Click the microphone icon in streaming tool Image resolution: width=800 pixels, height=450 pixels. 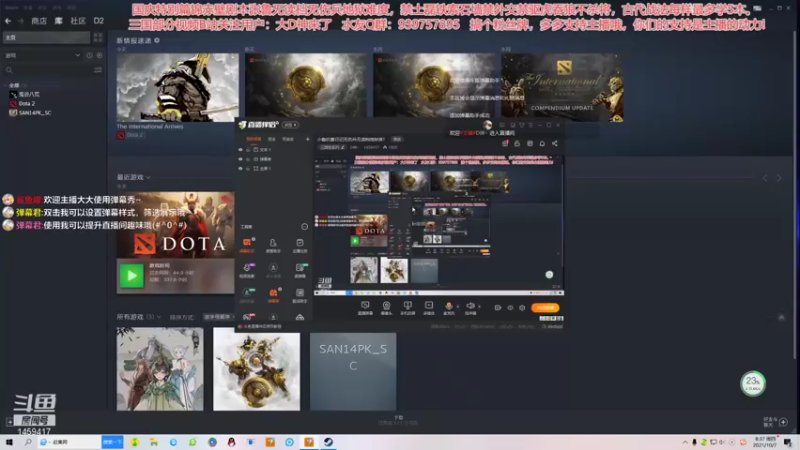pos(448,307)
